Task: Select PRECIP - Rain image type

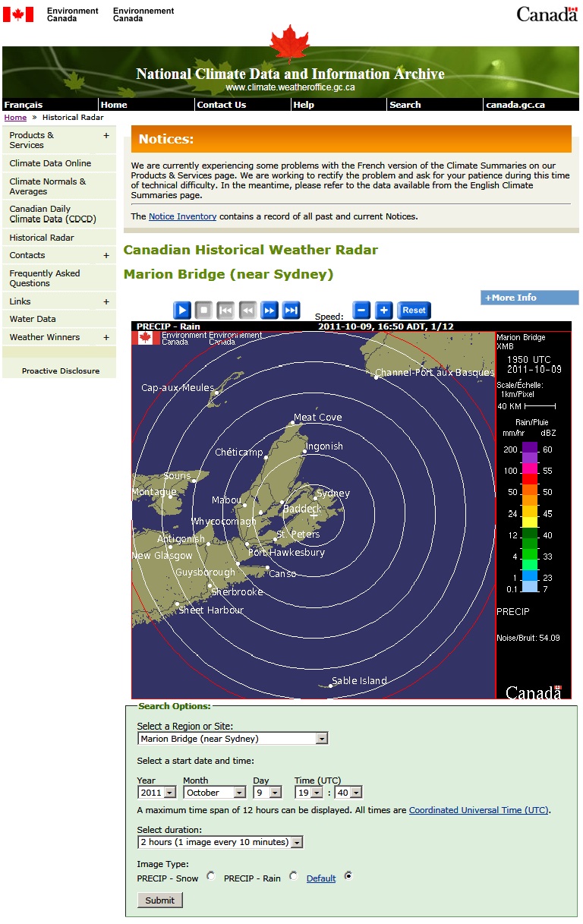Action: (293, 876)
